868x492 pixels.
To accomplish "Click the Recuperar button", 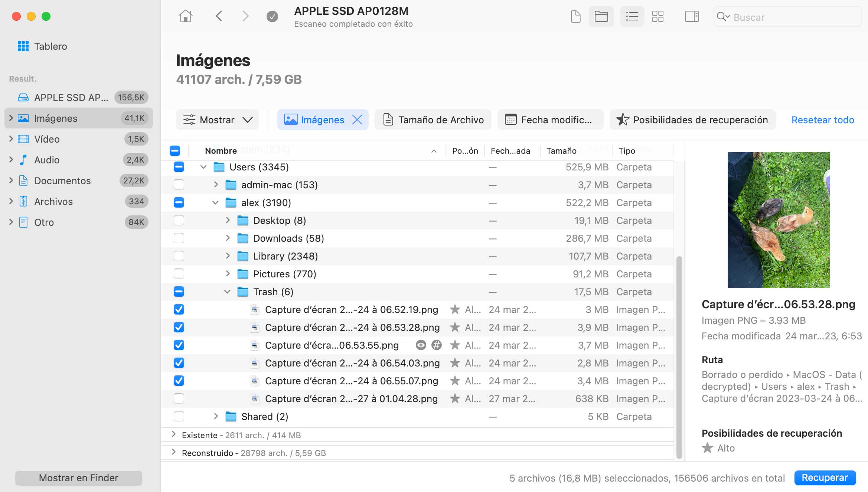I will [x=825, y=478].
